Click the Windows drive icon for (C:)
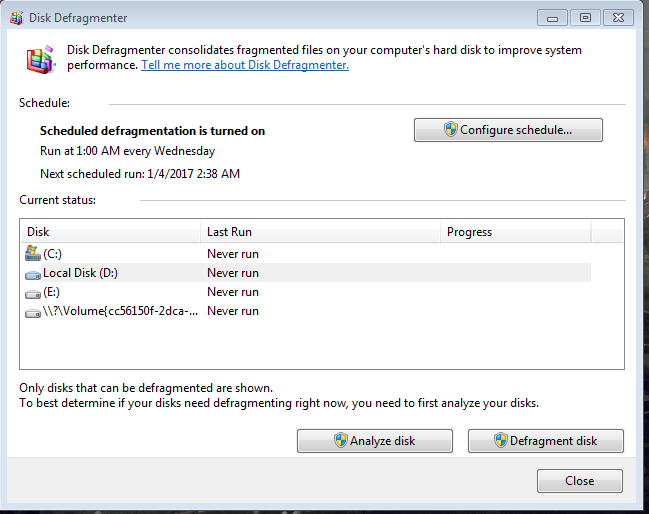 33,253
